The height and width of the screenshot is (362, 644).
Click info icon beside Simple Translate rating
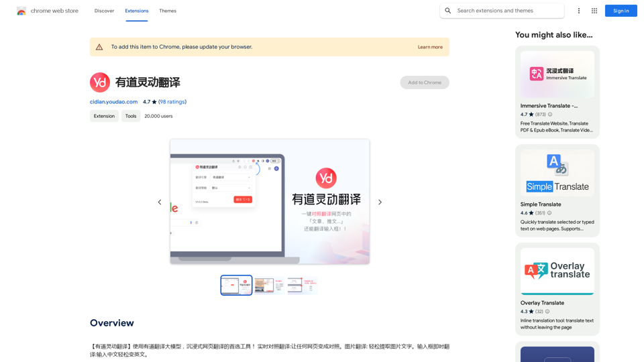pyautogui.click(x=549, y=213)
